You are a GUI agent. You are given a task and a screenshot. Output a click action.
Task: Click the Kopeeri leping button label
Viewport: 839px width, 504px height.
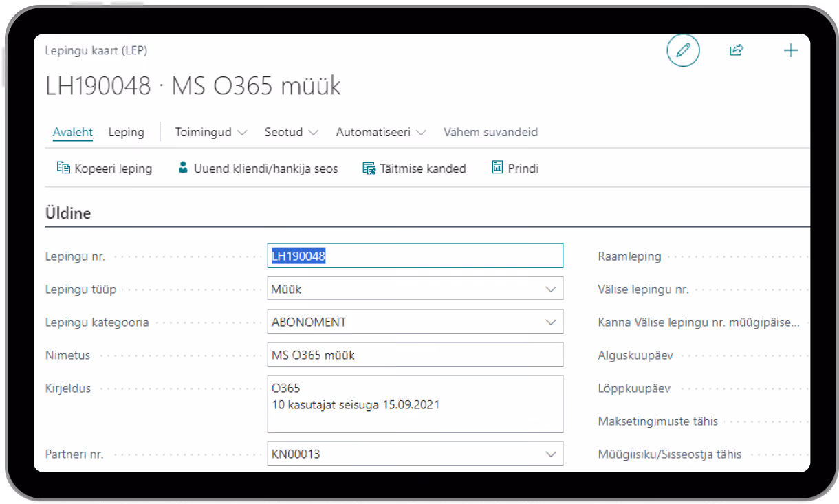[113, 168]
